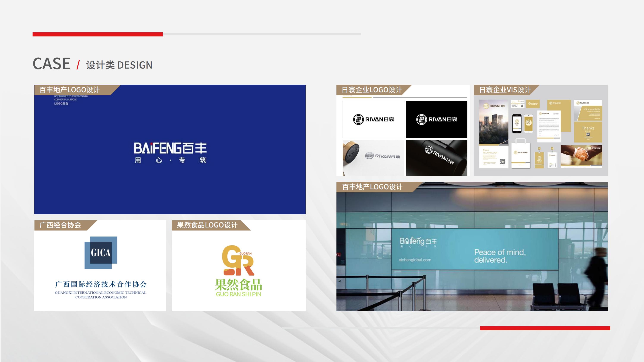Click the RIVAN white shopping bag mockup
The width and height of the screenshot is (644, 362).
(x=521, y=153)
